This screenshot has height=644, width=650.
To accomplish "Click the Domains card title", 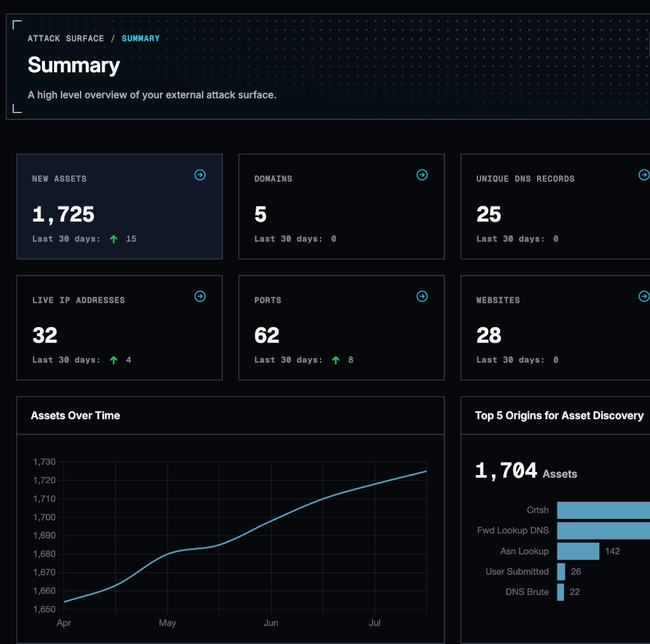I will tap(273, 178).
